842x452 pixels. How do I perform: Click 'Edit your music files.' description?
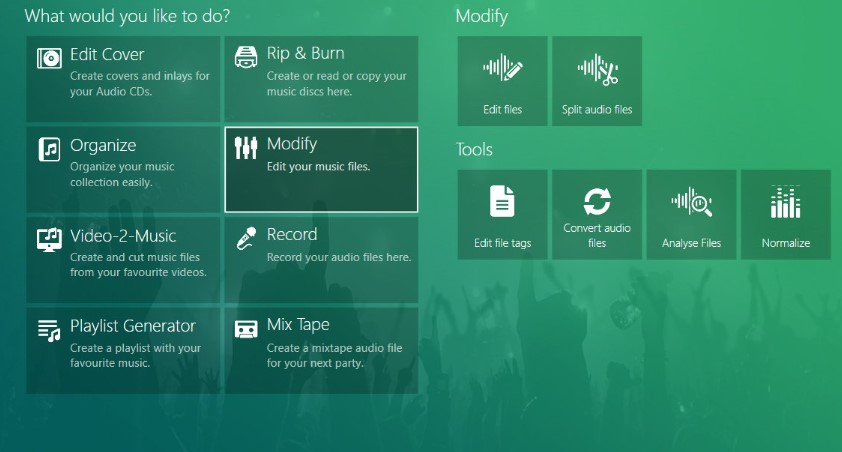tap(318, 166)
